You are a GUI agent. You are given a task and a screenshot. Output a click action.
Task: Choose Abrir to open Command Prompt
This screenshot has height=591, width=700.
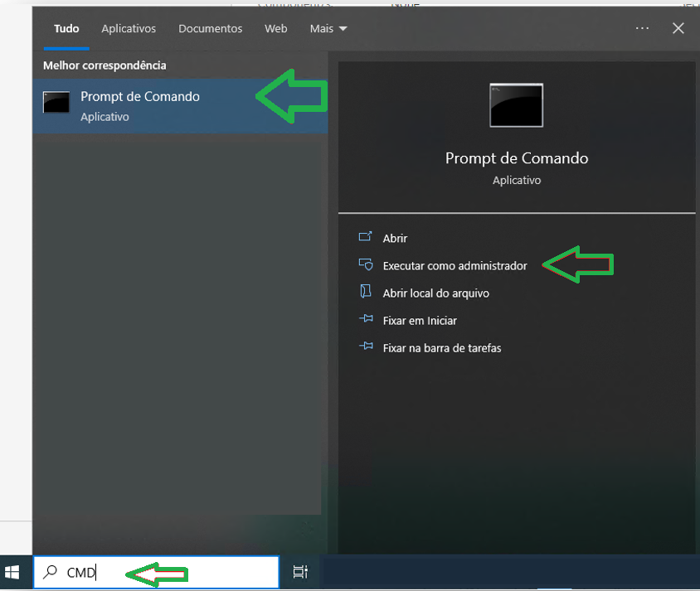(x=395, y=239)
